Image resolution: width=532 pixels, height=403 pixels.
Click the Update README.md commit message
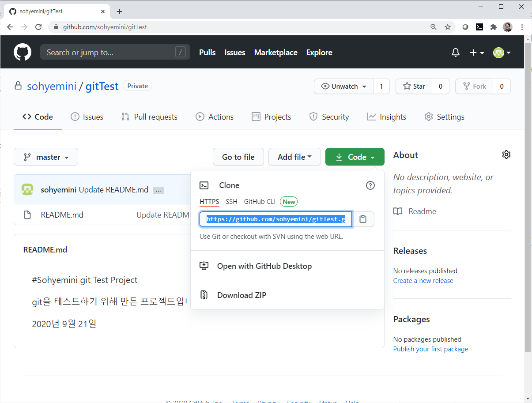click(113, 190)
